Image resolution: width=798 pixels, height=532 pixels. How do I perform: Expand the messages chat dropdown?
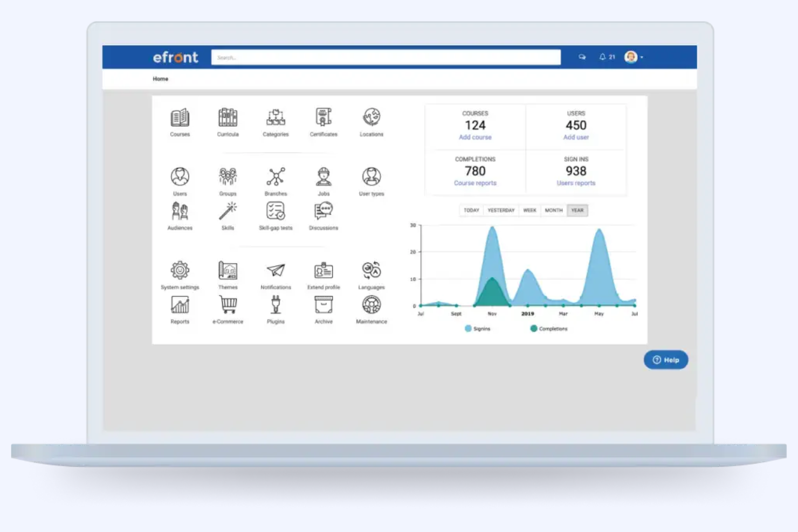click(x=582, y=57)
